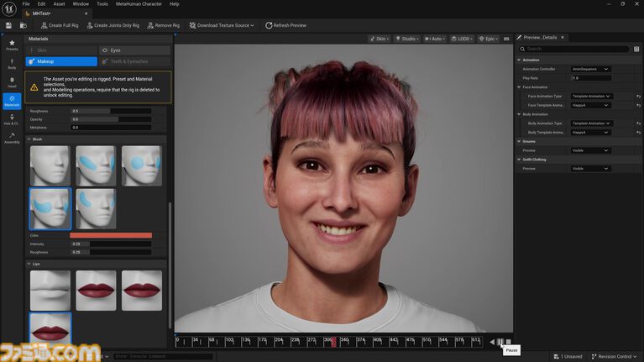Open the Asset menu
This screenshot has width=644, height=362.
click(59, 4)
